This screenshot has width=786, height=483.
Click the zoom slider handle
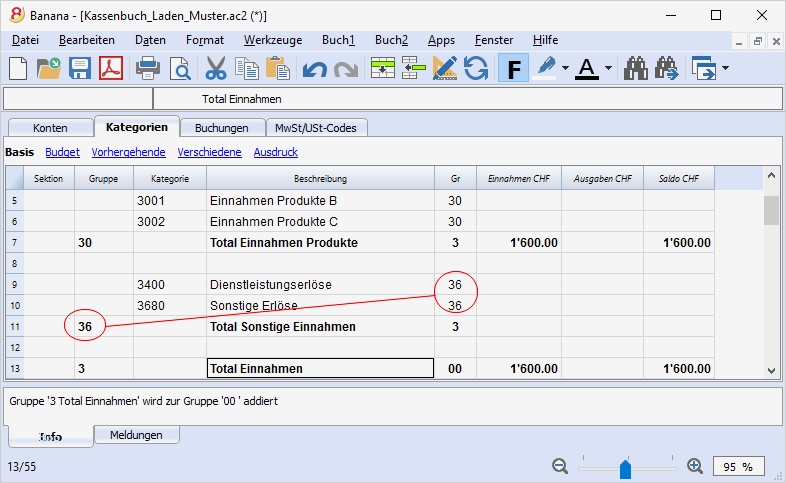click(x=625, y=469)
